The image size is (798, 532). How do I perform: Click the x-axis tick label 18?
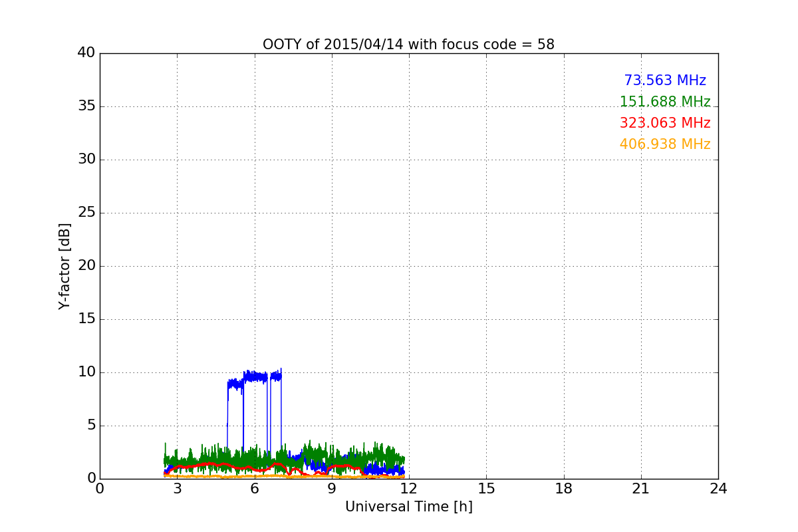563,488
